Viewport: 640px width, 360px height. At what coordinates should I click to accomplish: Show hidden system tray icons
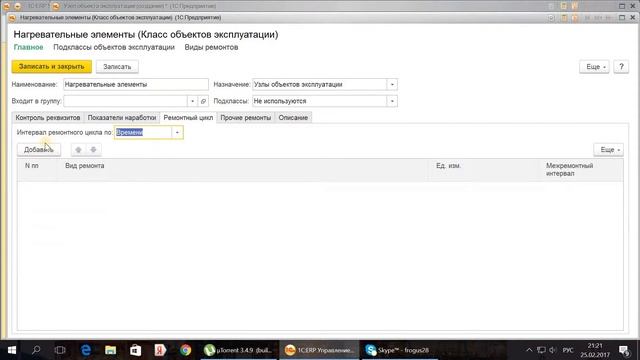[x=529, y=350]
